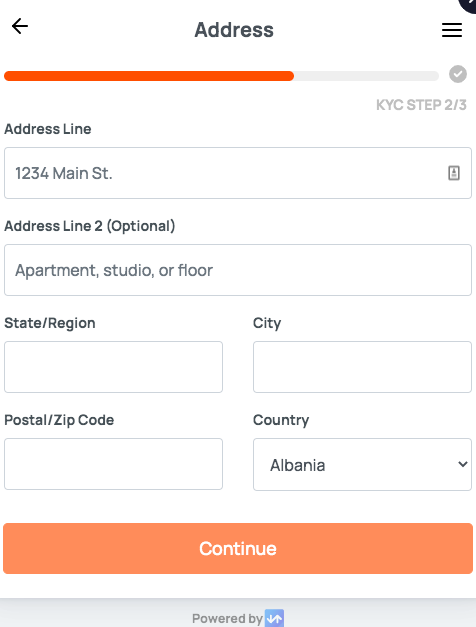The width and height of the screenshot is (476, 627).
Task: Click the contact autofill icon in Address Line
Action: click(454, 173)
